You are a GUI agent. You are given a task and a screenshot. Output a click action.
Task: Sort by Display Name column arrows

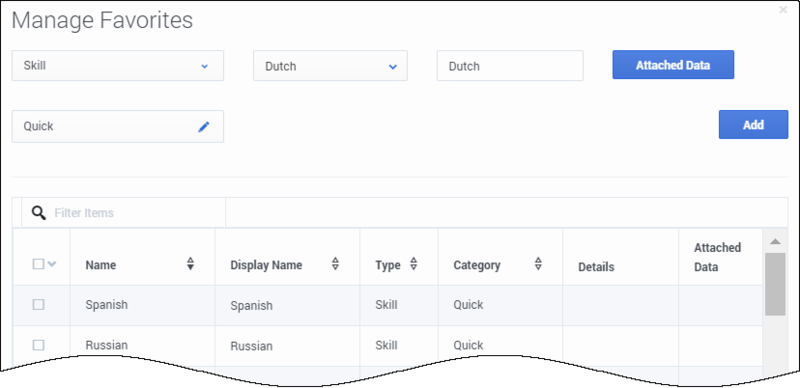[x=335, y=263]
